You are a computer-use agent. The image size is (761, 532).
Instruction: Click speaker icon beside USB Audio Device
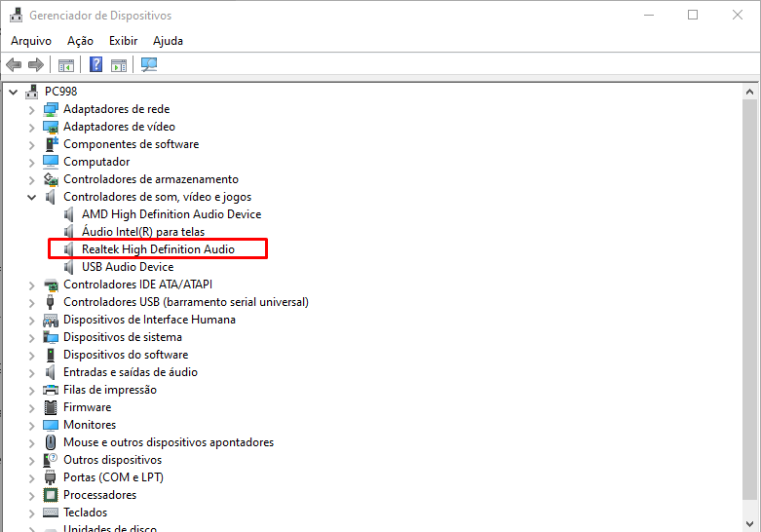pos(69,266)
